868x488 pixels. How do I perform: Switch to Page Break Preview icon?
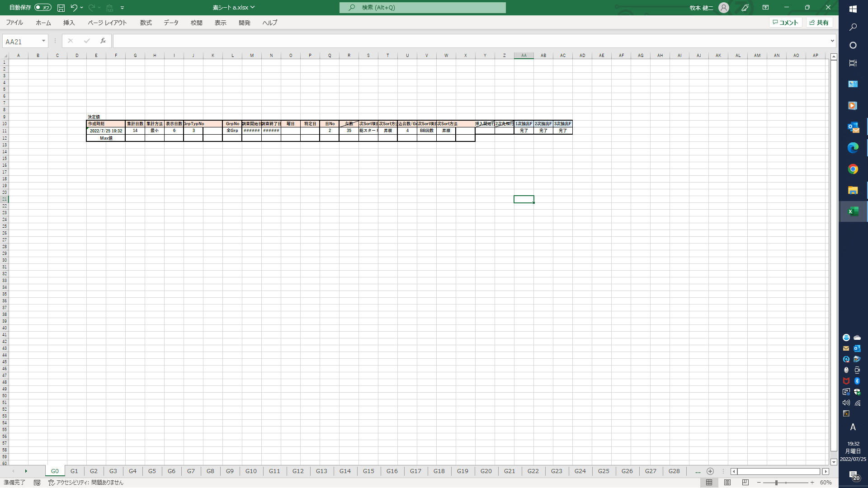pos(745,483)
